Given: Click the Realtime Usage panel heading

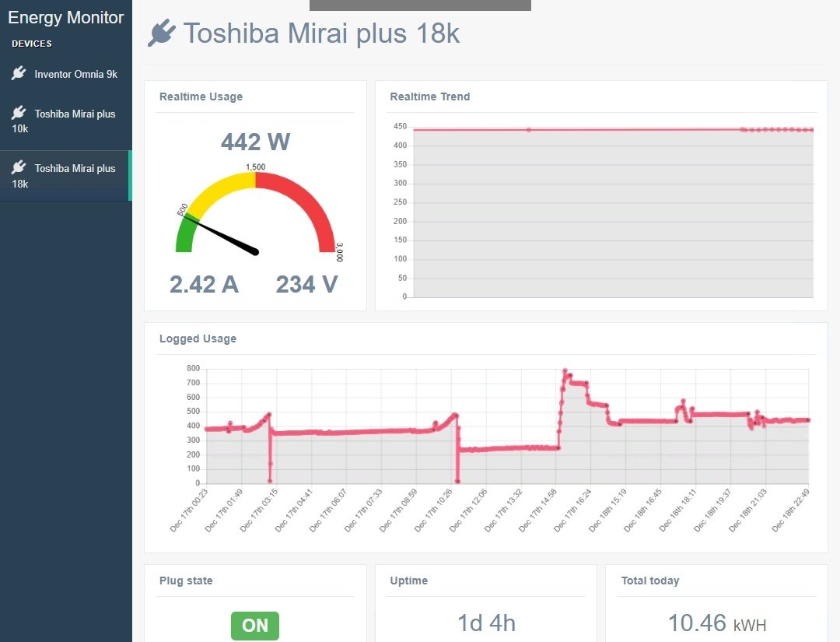Looking at the screenshot, I should click(x=201, y=96).
